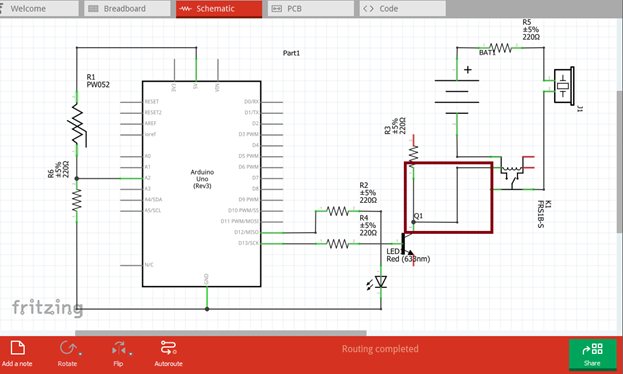The height and width of the screenshot is (374, 623).
Task: Click the 'R1 PW052' label
Action: tap(98, 81)
